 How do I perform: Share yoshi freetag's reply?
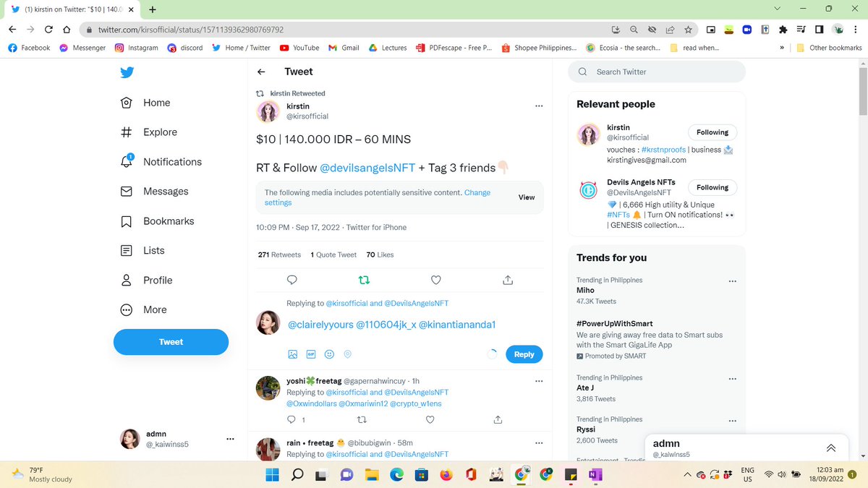click(498, 419)
